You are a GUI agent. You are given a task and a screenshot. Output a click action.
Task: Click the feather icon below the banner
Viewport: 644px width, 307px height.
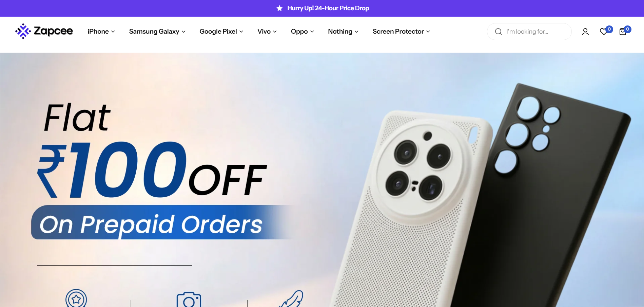[x=292, y=299]
